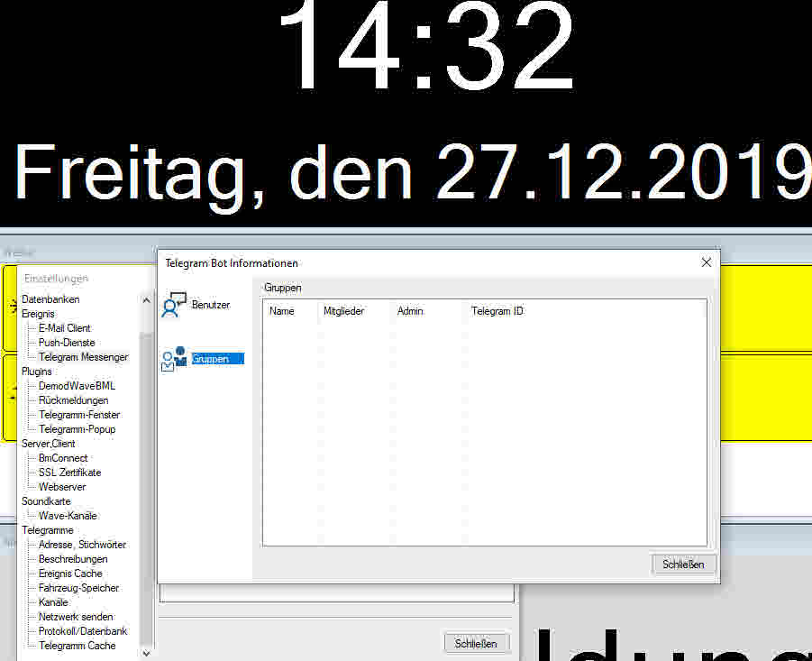
Task: Select Webserver under Server,Client
Action: [62, 487]
